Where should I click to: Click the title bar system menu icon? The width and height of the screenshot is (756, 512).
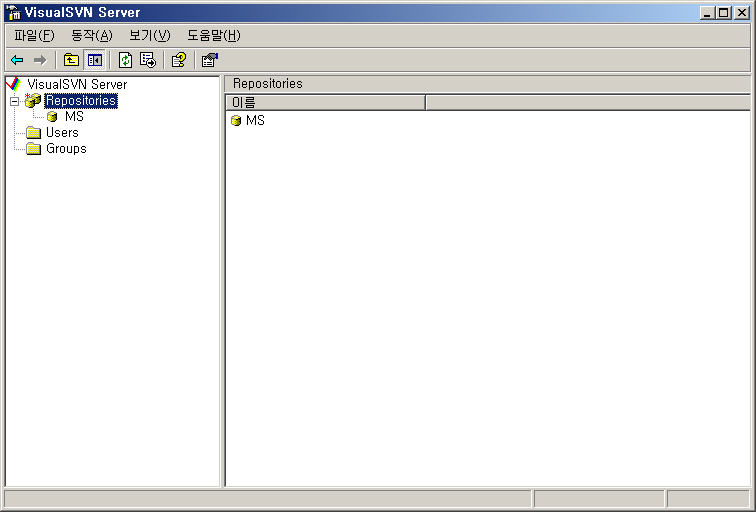point(13,13)
